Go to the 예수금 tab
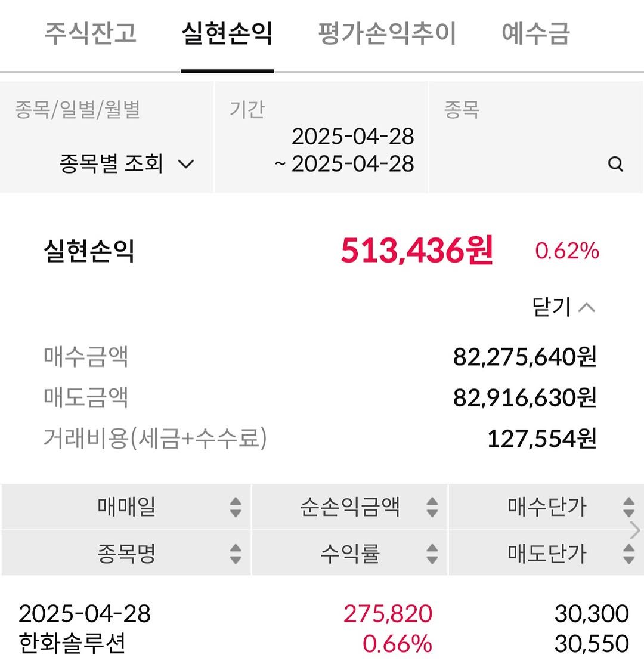This screenshot has height=667, width=644. pyautogui.click(x=535, y=33)
